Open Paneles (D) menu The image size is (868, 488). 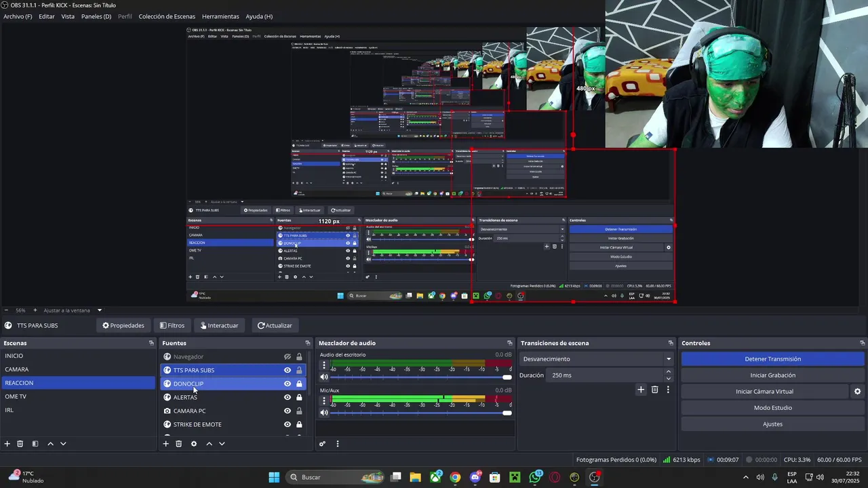(x=96, y=16)
